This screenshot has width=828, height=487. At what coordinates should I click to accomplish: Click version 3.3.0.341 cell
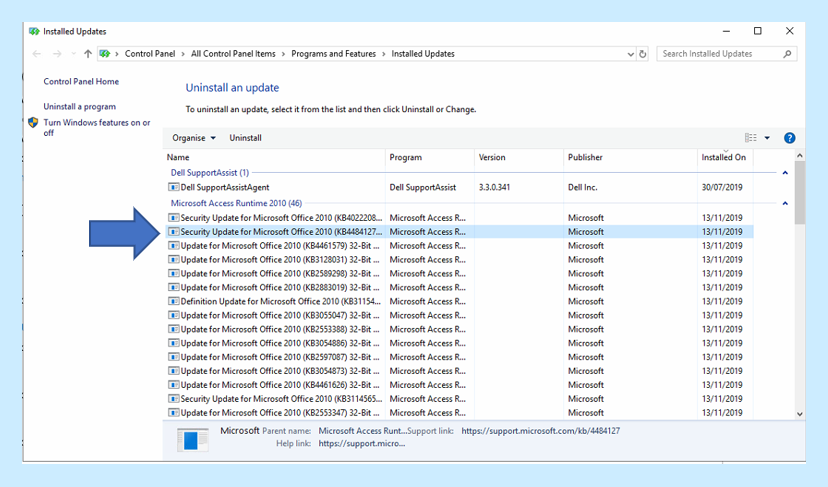[x=494, y=188]
